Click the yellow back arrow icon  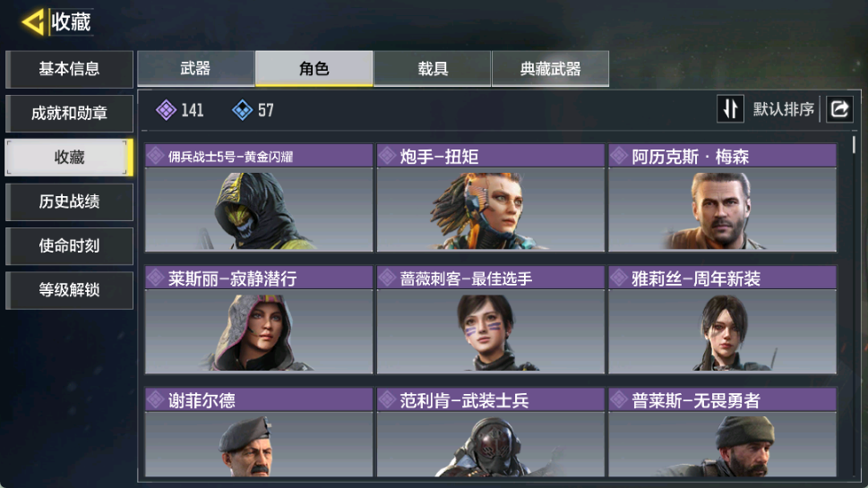click(33, 22)
